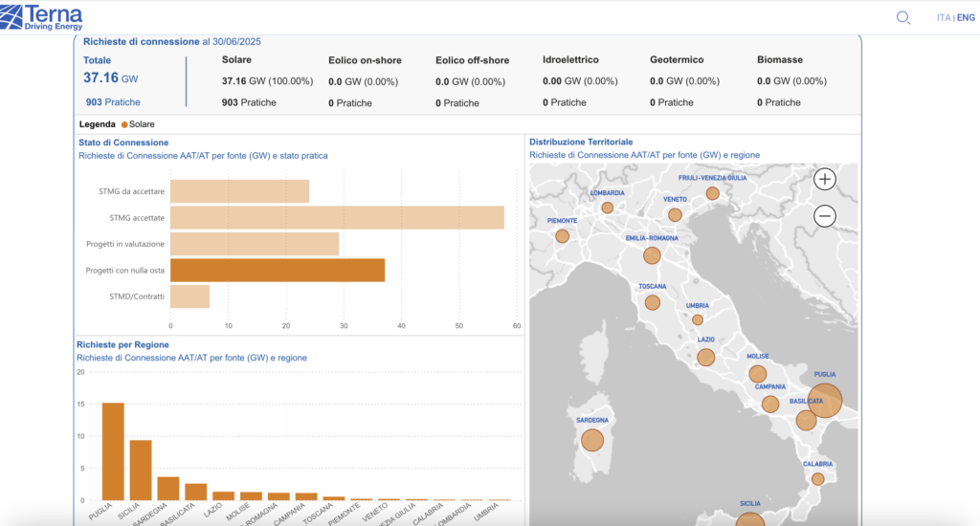Click the Molise column in region chart
This screenshot has height=526, width=980.
pos(252,496)
